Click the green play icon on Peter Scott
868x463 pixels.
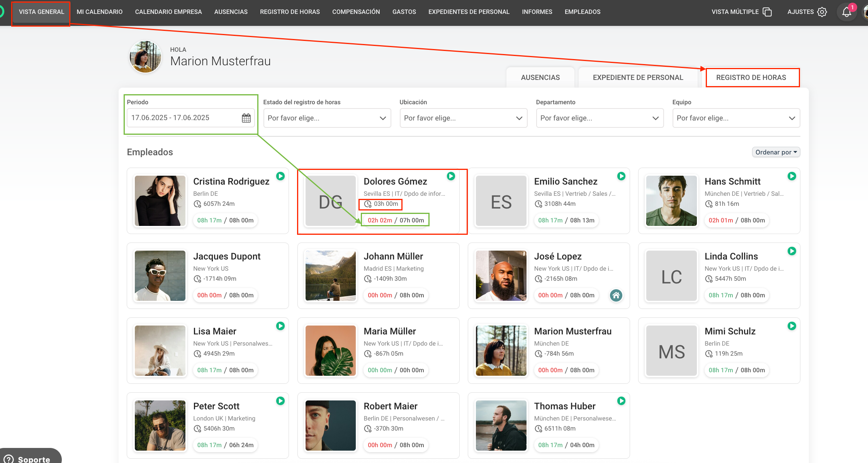(x=280, y=401)
